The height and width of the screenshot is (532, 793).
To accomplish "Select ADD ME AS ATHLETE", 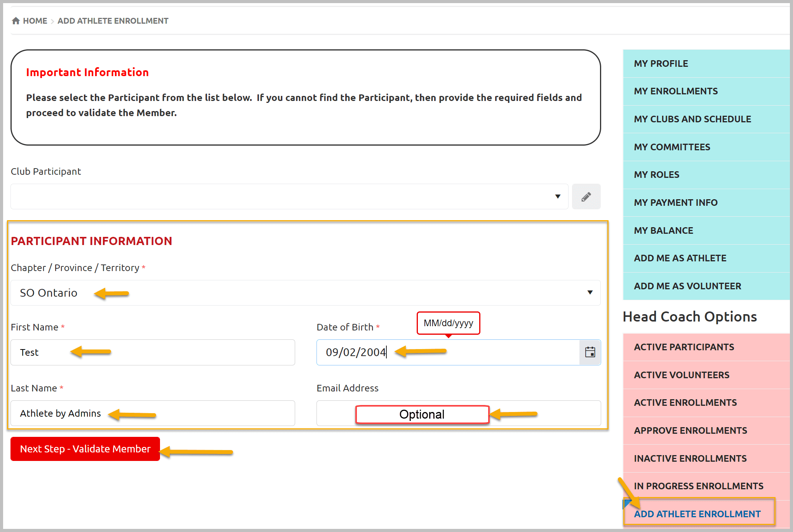I will click(706, 258).
